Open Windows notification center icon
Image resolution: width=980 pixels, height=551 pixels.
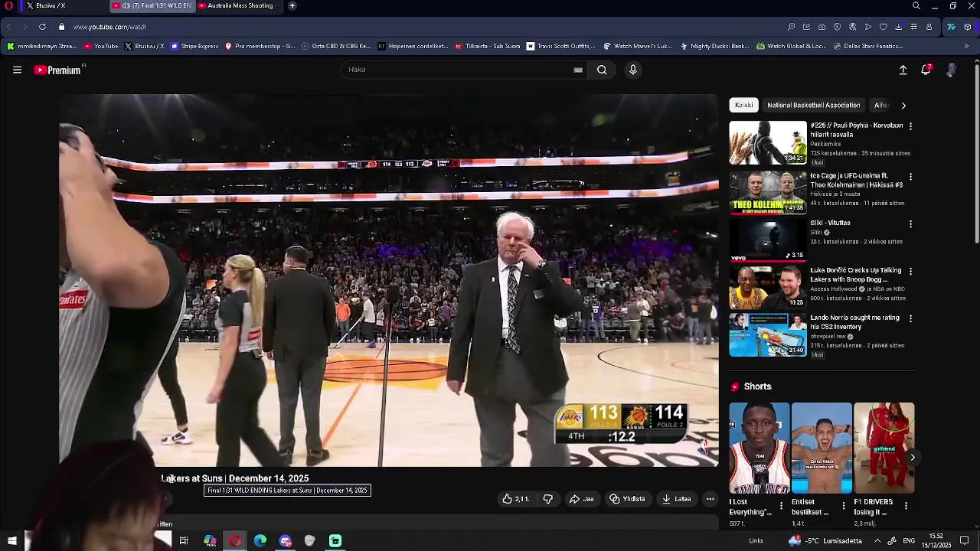(965, 541)
